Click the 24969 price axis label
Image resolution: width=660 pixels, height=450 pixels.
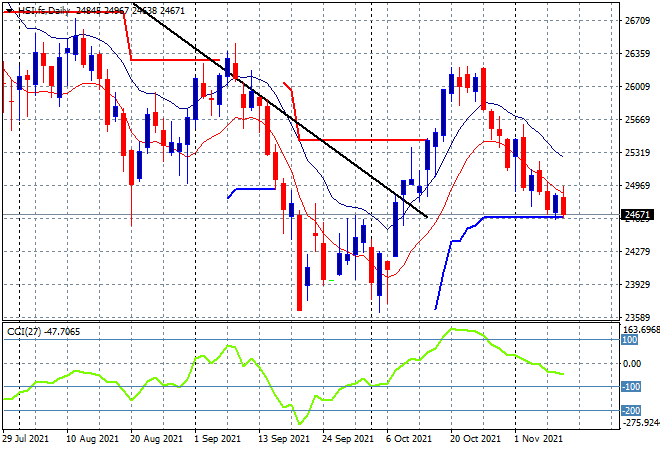637,185
